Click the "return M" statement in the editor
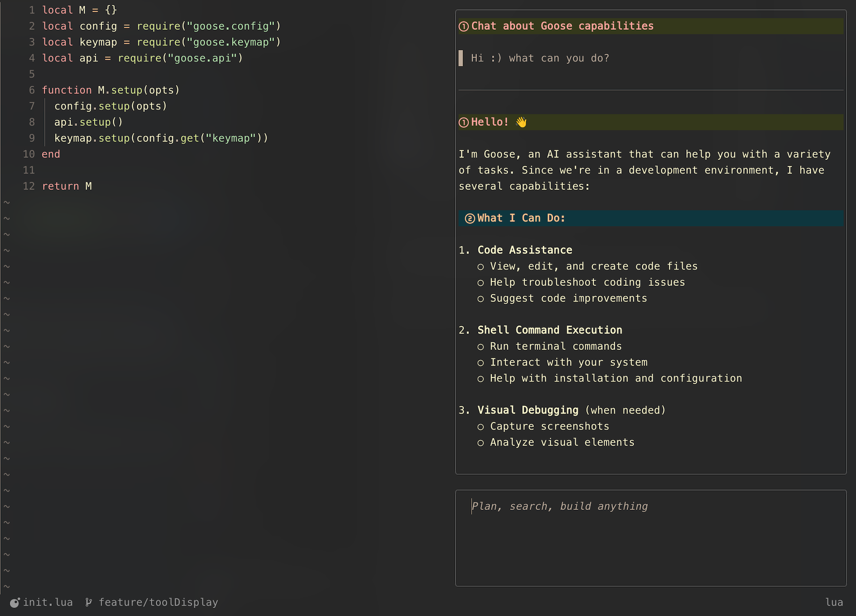 [67, 186]
